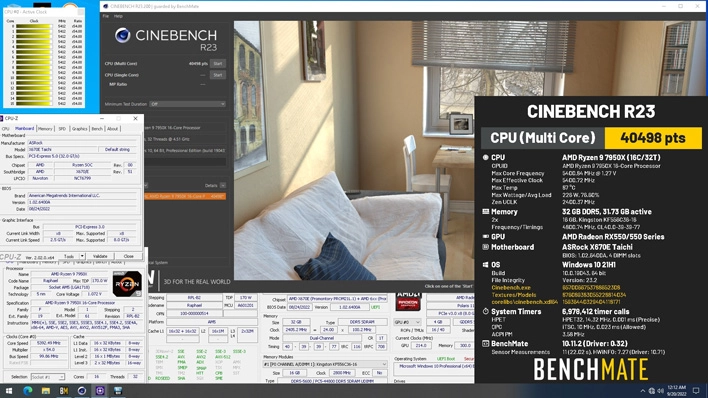Screen dimensions: 708x398
Task: Click the Memory size 32 GB field
Action: (295, 322)
